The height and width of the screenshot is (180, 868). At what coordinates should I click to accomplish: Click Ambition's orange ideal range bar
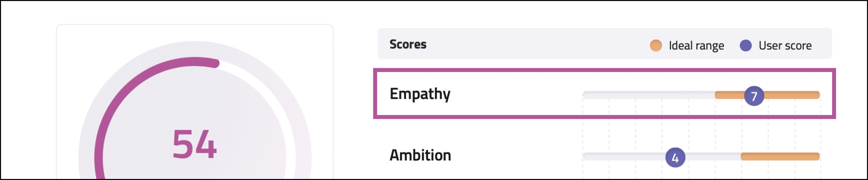point(780,156)
